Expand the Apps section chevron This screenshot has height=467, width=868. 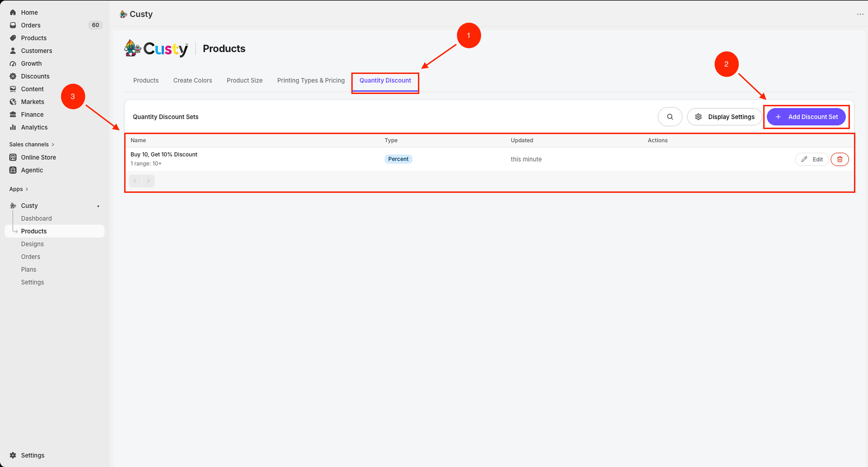(x=27, y=189)
